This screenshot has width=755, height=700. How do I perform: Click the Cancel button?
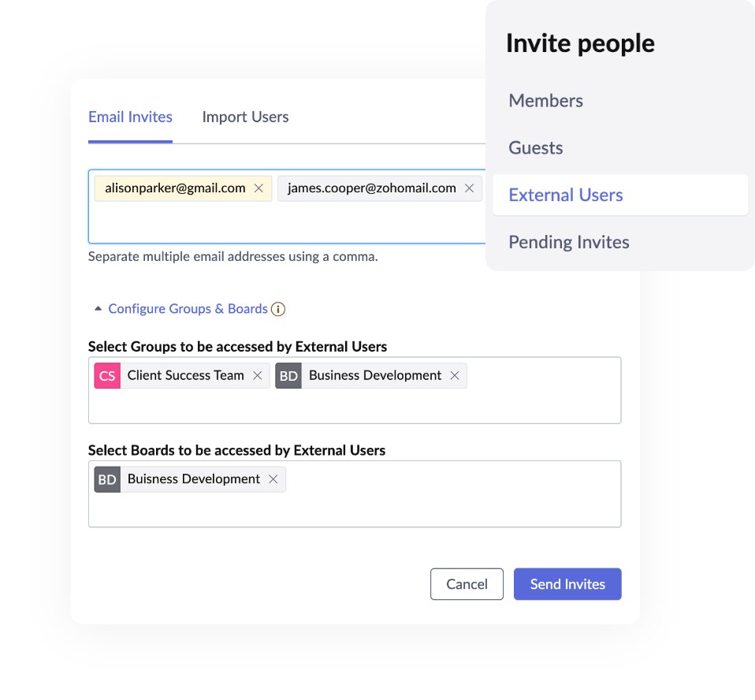point(467,584)
